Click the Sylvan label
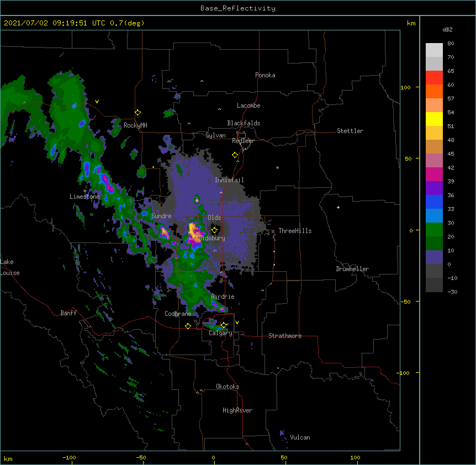476x465 pixels. [215, 135]
